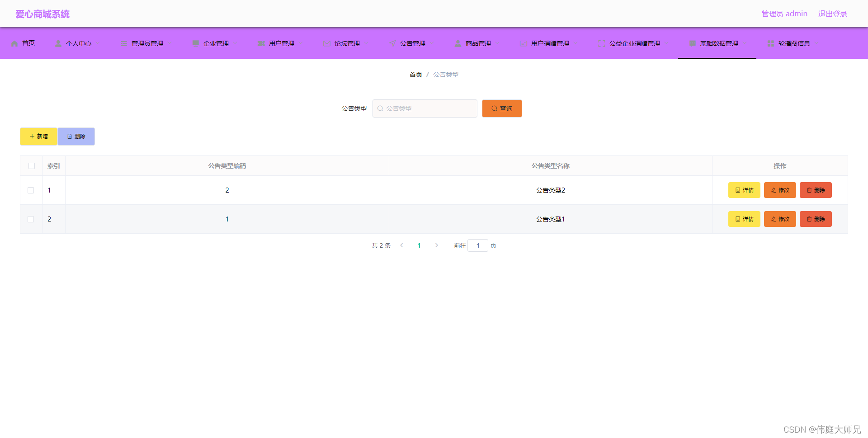Click 首页 in the breadcrumb
The image size is (868, 438).
pos(415,75)
